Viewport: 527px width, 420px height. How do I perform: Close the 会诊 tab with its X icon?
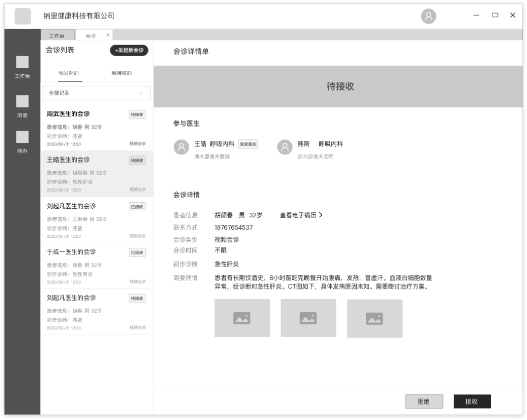click(x=108, y=35)
